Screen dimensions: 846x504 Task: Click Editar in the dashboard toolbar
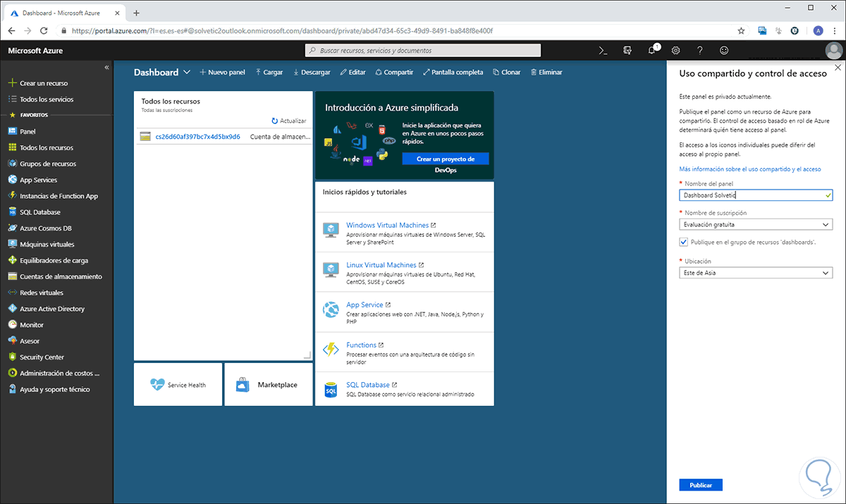352,72
